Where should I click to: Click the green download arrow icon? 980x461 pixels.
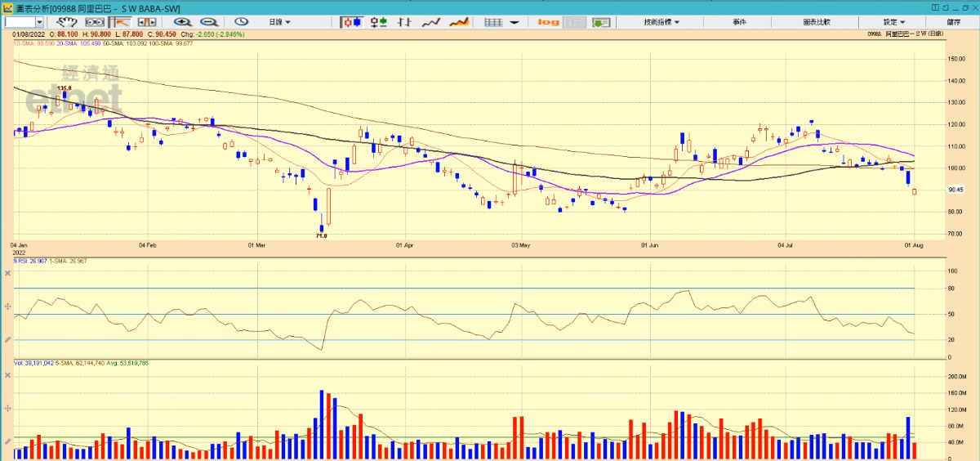tap(601, 22)
